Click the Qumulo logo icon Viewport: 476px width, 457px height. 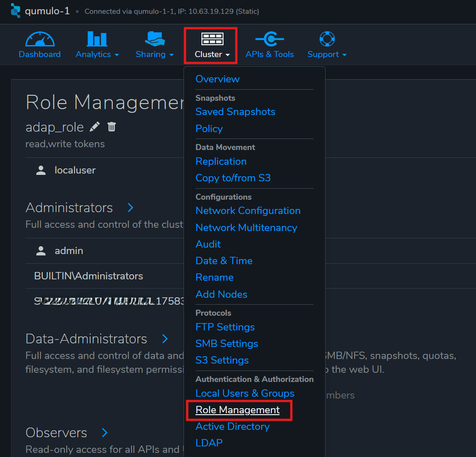point(16,11)
